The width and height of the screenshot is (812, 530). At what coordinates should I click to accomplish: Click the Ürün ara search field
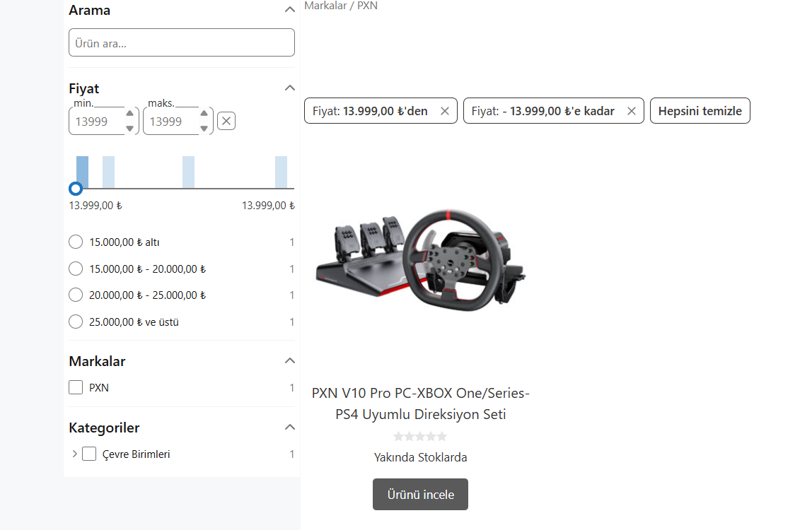[x=182, y=42]
